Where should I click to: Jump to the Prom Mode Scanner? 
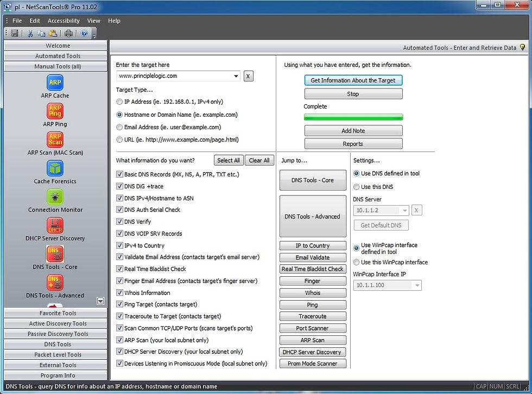(x=313, y=364)
